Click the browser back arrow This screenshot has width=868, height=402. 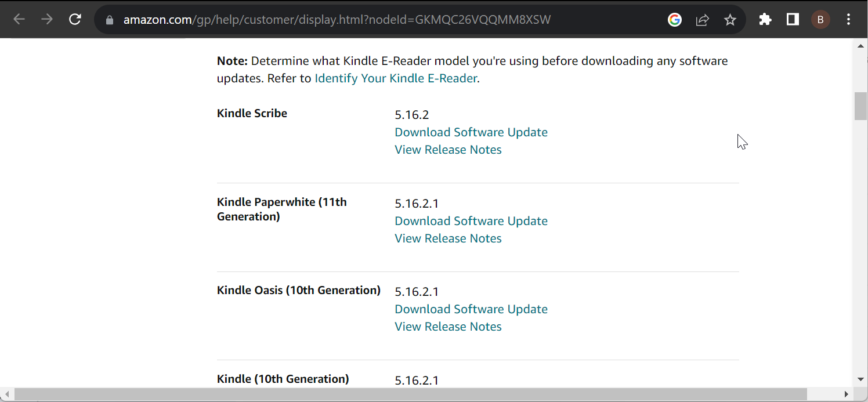coord(19,20)
